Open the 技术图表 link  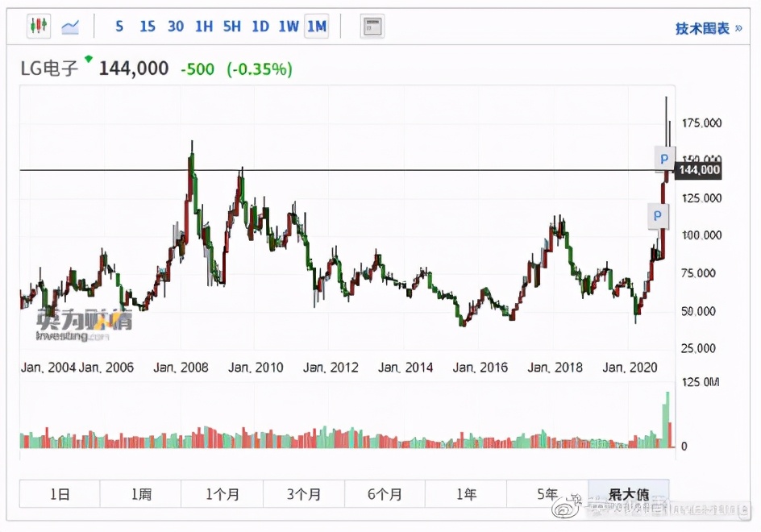tap(708, 28)
